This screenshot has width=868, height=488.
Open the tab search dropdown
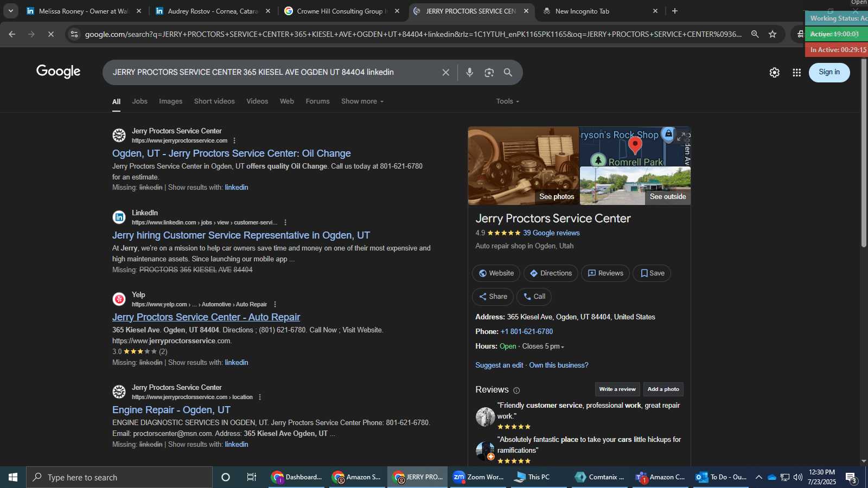click(x=10, y=11)
